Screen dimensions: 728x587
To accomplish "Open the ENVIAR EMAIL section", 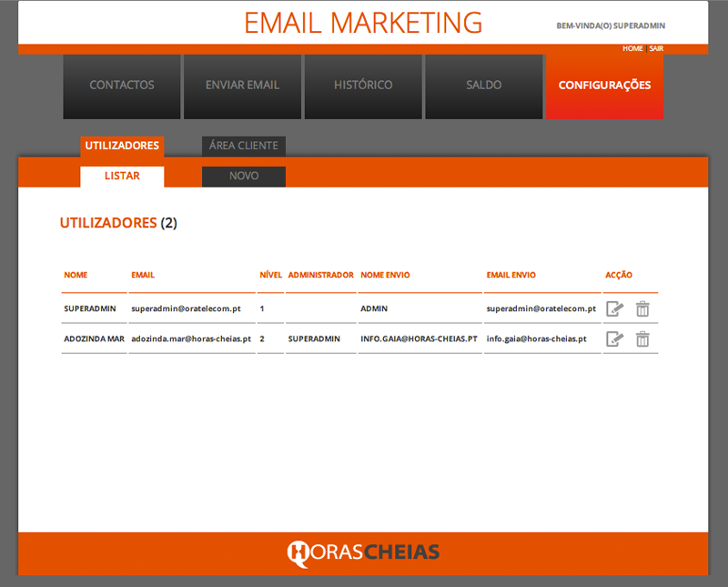I will pyautogui.click(x=242, y=86).
